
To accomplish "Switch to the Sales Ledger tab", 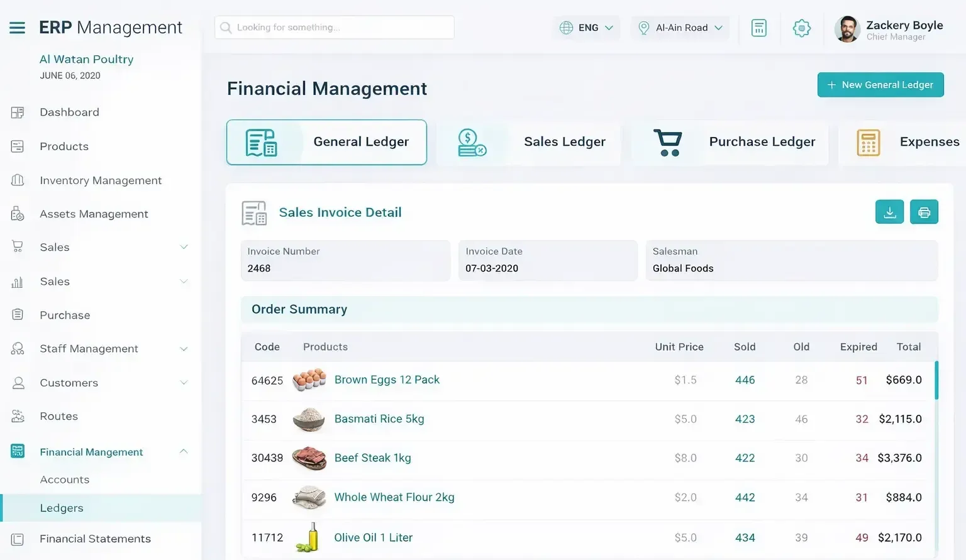I will tap(529, 142).
